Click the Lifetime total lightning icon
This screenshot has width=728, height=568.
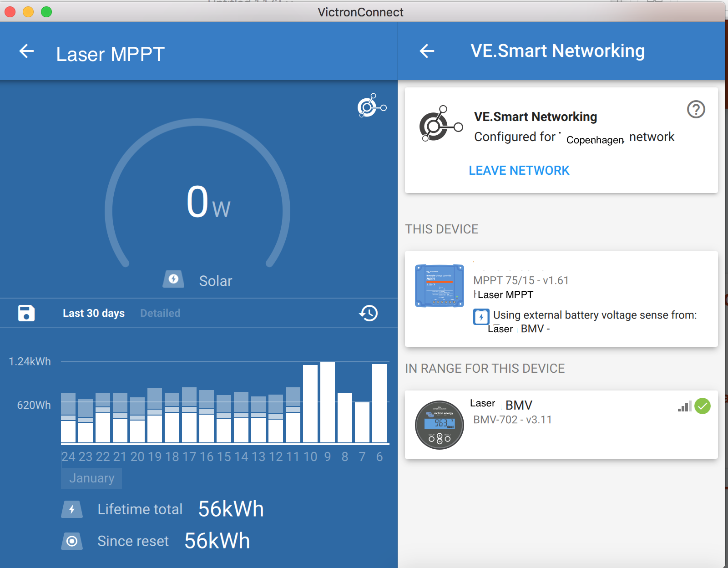coord(72,509)
